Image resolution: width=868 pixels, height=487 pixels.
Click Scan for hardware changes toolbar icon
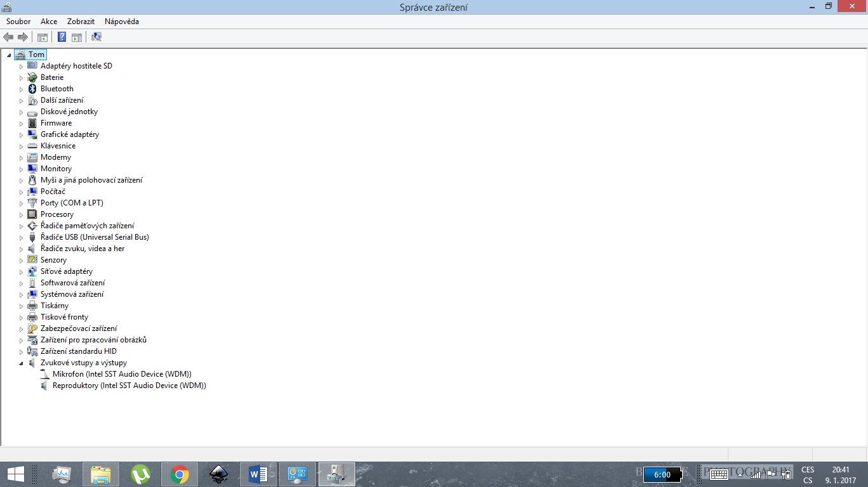tap(96, 37)
